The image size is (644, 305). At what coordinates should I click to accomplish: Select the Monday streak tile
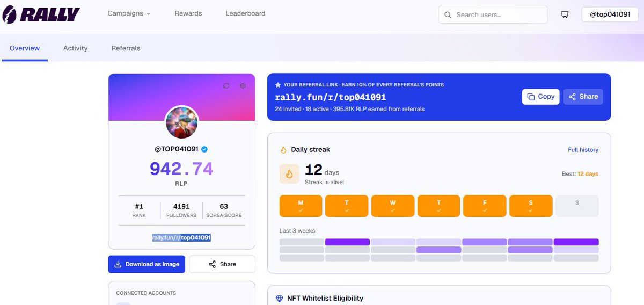[301, 206]
